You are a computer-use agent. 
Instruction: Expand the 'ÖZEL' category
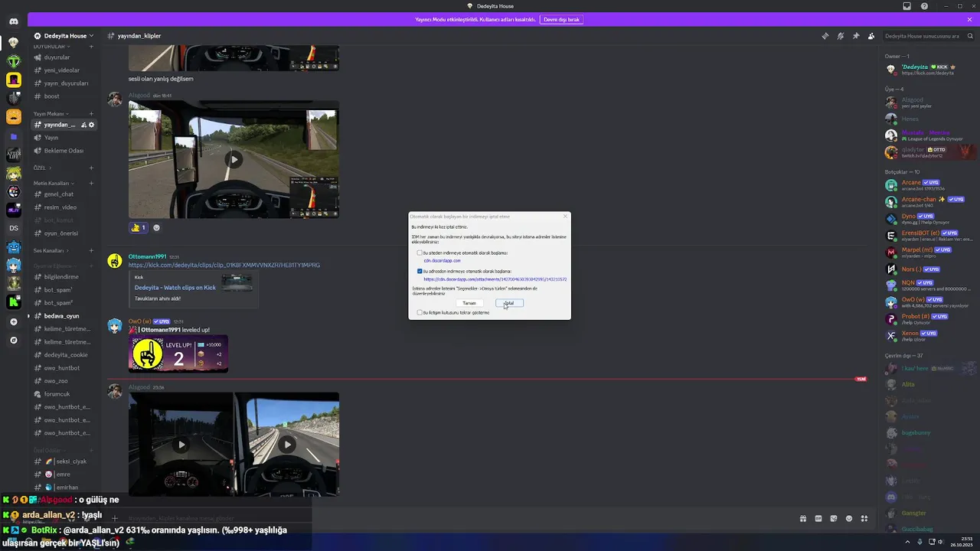coord(42,168)
